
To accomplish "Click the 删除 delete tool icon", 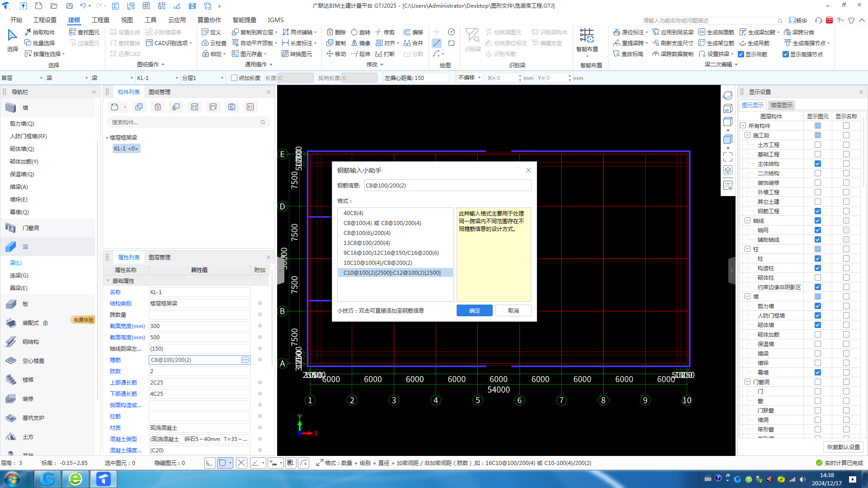I will pyautogui.click(x=330, y=32).
